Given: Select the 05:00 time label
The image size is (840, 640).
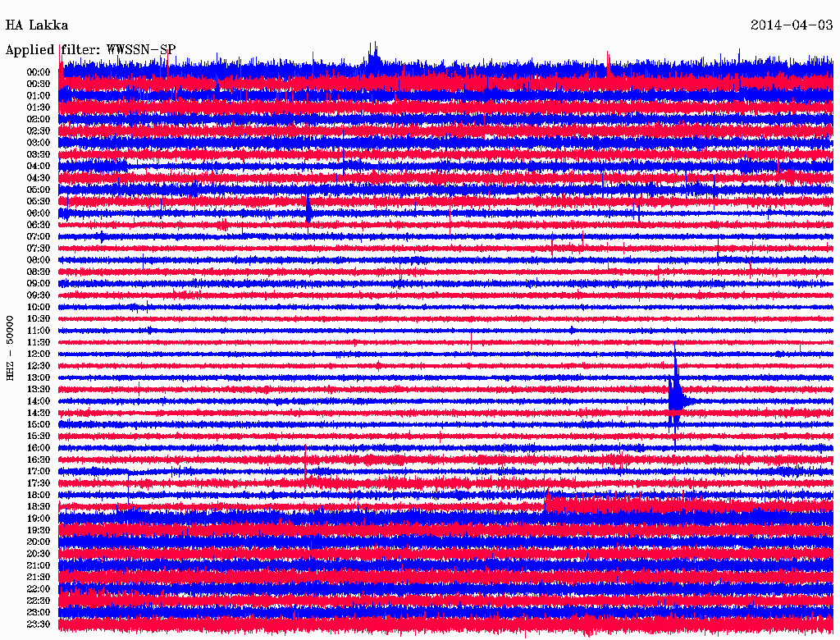Looking at the screenshot, I should pyautogui.click(x=39, y=190).
